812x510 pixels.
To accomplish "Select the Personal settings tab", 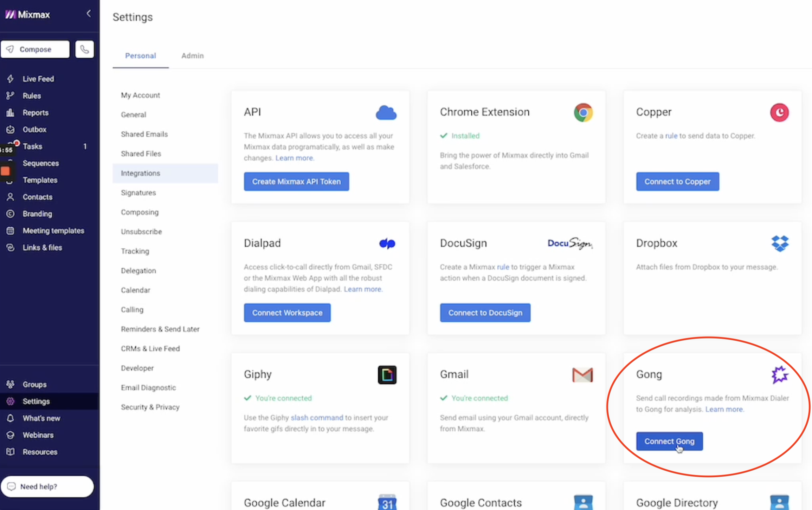I will pos(140,55).
